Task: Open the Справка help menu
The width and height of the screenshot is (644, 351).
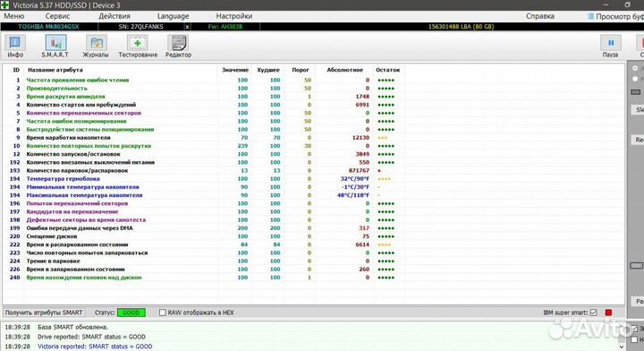Action: point(540,16)
